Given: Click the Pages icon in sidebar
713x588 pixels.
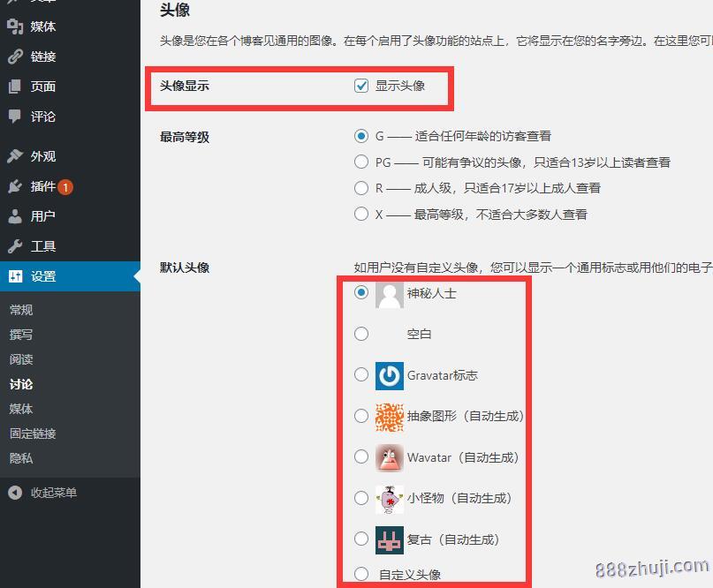Looking at the screenshot, I should (x=15, y=87).
